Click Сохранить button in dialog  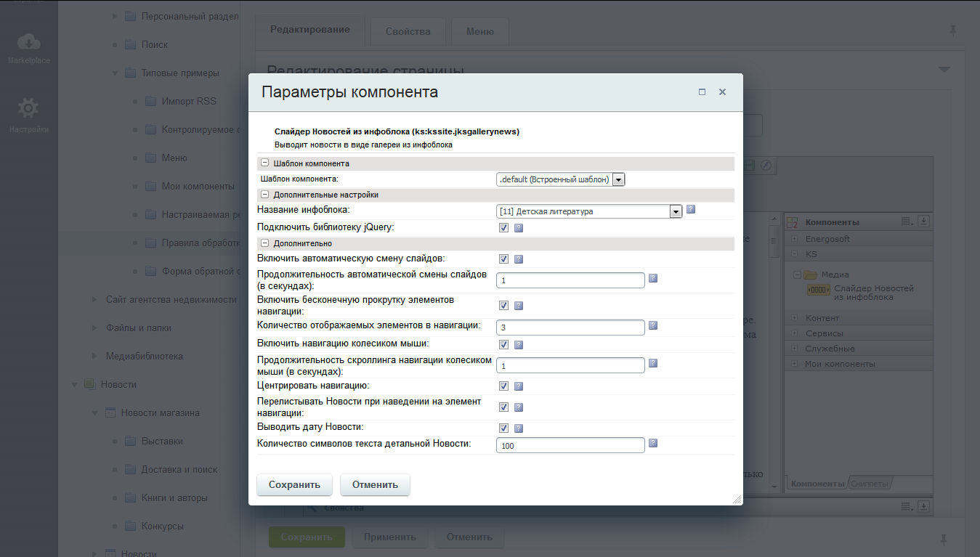tap(294, 484)
